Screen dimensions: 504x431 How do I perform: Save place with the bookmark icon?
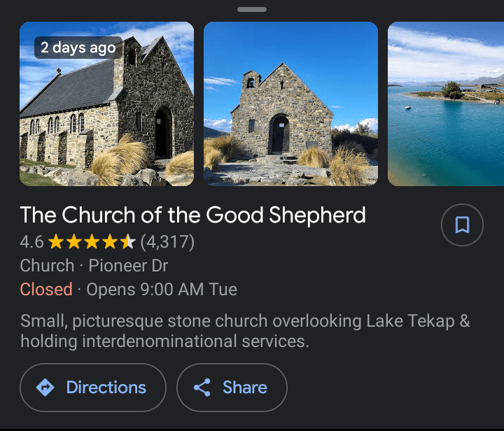tap(462, 225)
